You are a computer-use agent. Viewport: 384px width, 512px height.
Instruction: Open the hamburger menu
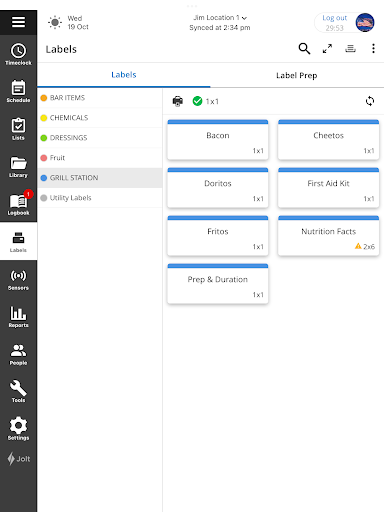pos(18,22)
